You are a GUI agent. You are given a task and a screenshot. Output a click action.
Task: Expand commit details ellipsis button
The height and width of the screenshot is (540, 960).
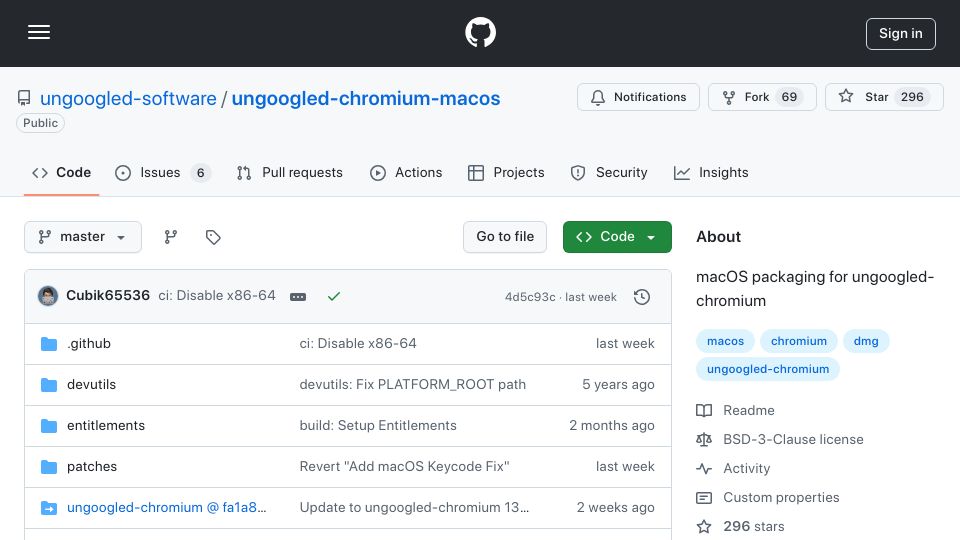pos(298,297)
